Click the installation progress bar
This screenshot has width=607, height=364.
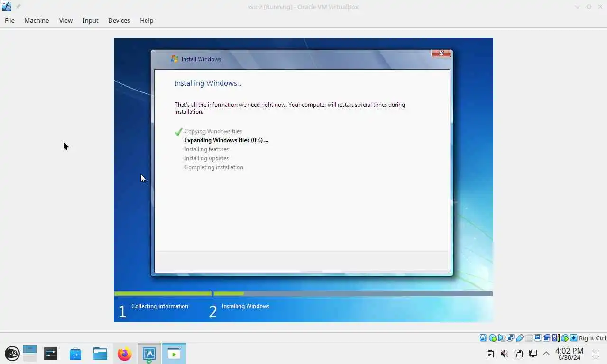[303, 293]
